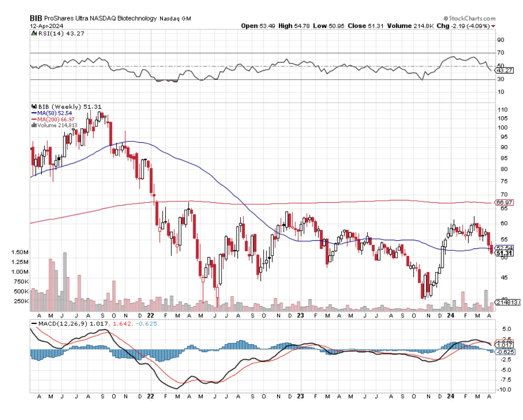Click the red line sample beside MA(200)

pos(34,119)
